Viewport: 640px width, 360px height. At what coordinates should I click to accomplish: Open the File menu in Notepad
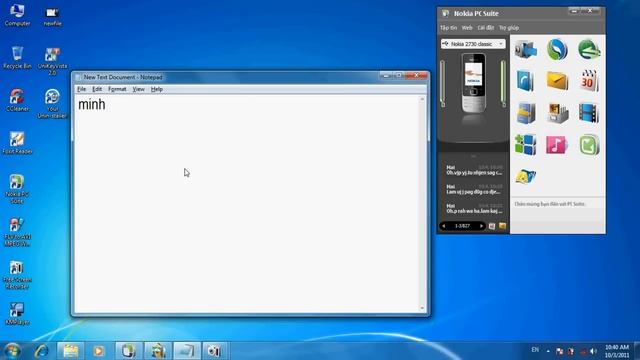pos(82,89)
